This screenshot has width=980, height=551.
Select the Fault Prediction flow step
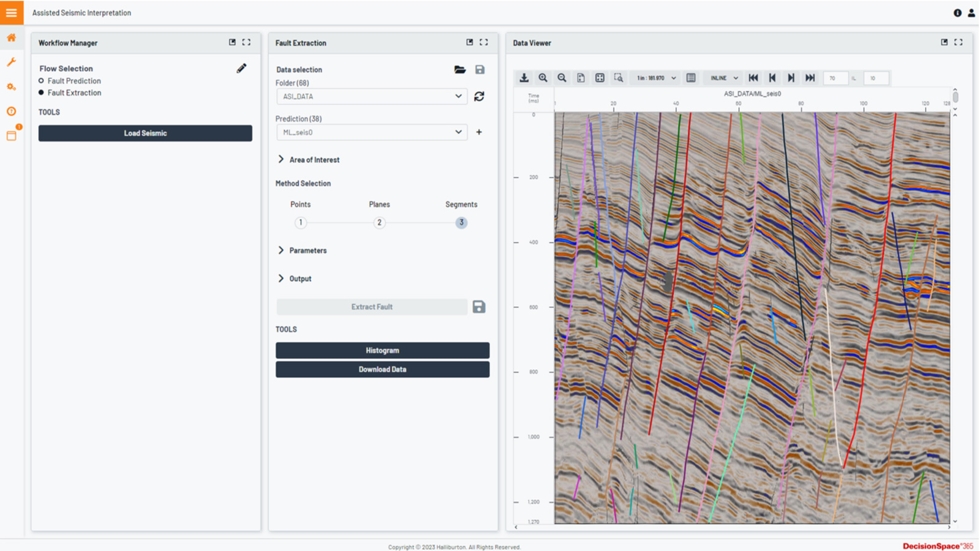coord(70,81)
